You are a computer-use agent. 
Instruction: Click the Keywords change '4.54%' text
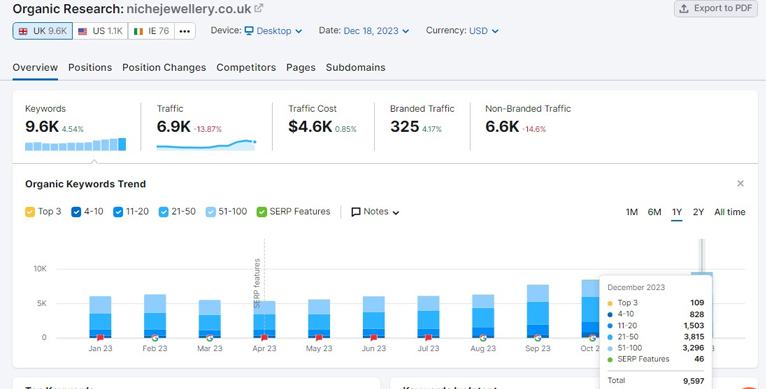[x=72, y=130]
